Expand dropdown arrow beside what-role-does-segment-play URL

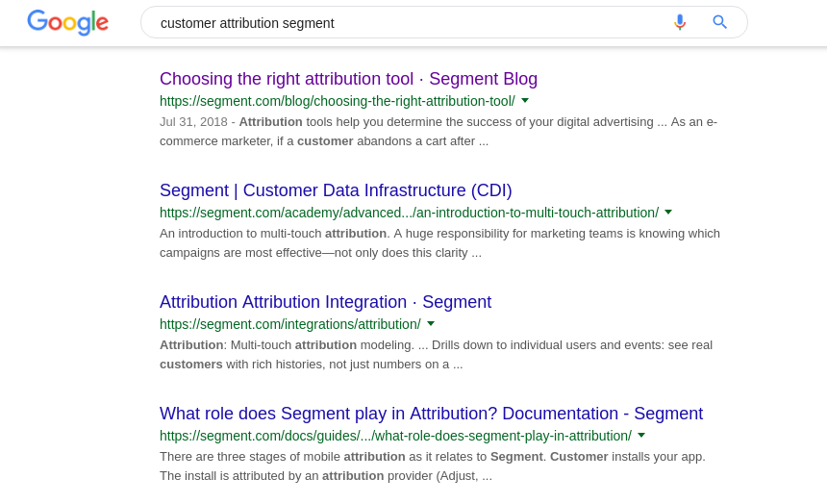point(641,436)
